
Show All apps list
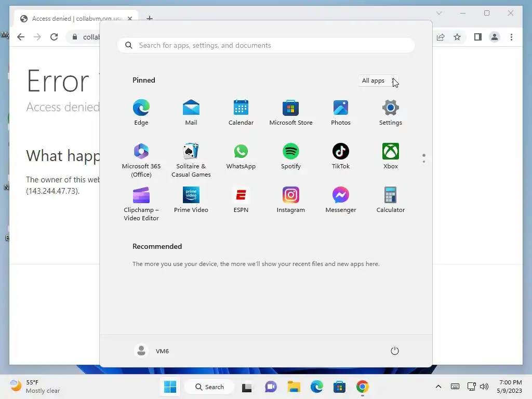tap(378, 81)
